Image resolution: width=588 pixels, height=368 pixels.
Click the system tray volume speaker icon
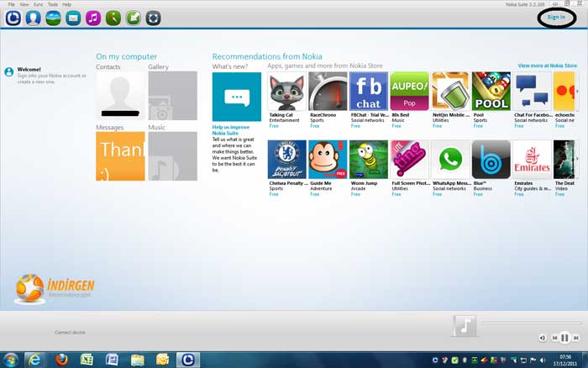pos(543,360)
